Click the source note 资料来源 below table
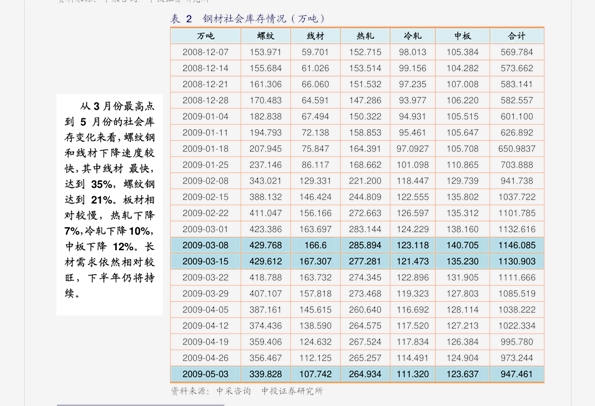 (247, 391)
